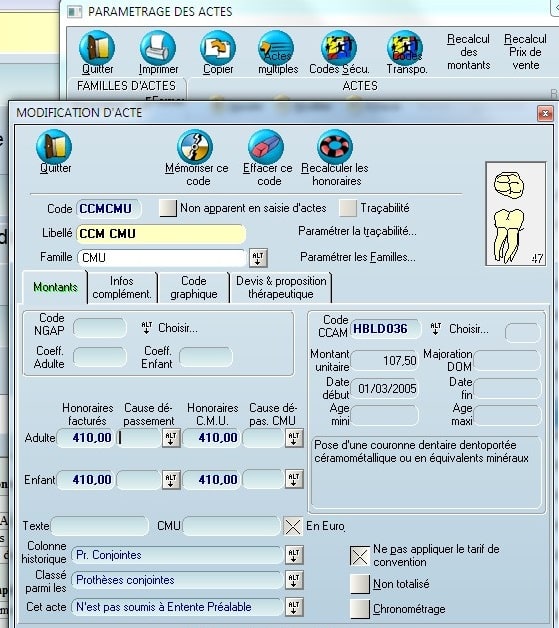Enable the Traçabilité checkbox
Screen dimensions: 559x628
pos(348,208)
